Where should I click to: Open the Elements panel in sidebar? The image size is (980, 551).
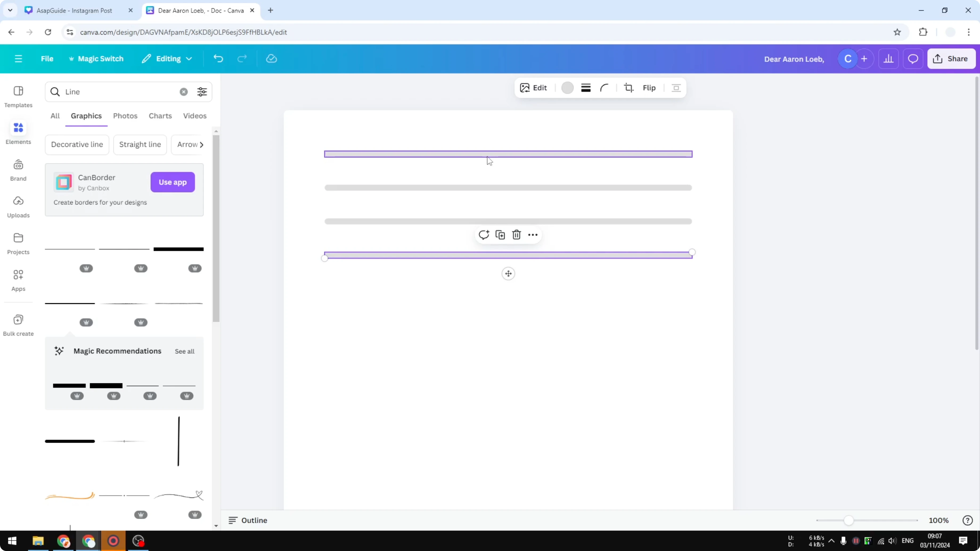pos(18,132)
